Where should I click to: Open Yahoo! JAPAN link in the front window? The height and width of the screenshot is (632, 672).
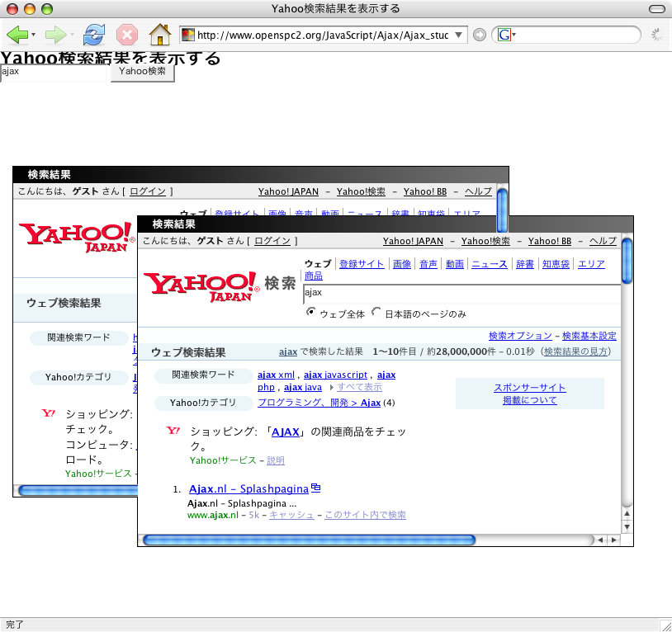pos(413,241)
